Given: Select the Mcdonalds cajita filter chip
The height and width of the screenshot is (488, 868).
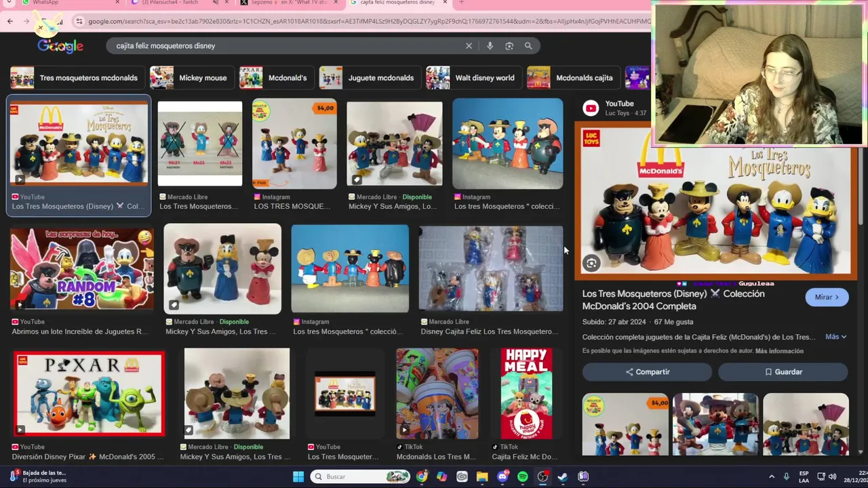Looking at the screenshot, I should (572, 78).
